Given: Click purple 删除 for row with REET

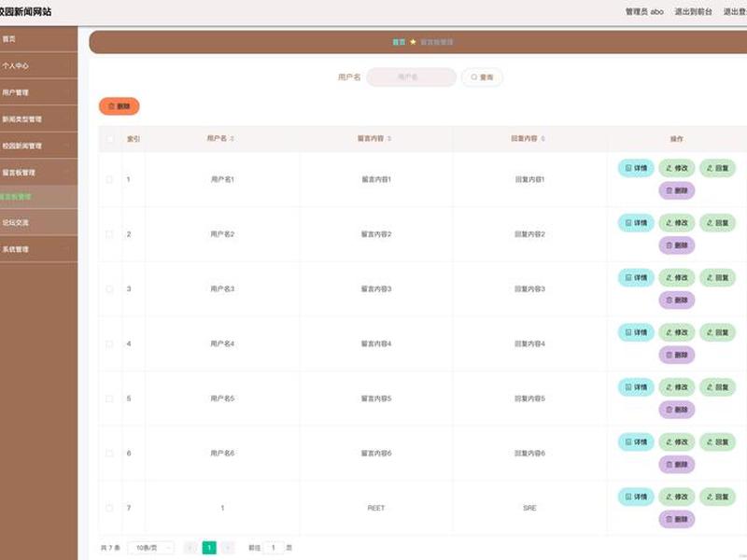Looking at the screenshot, I should 676,519.
